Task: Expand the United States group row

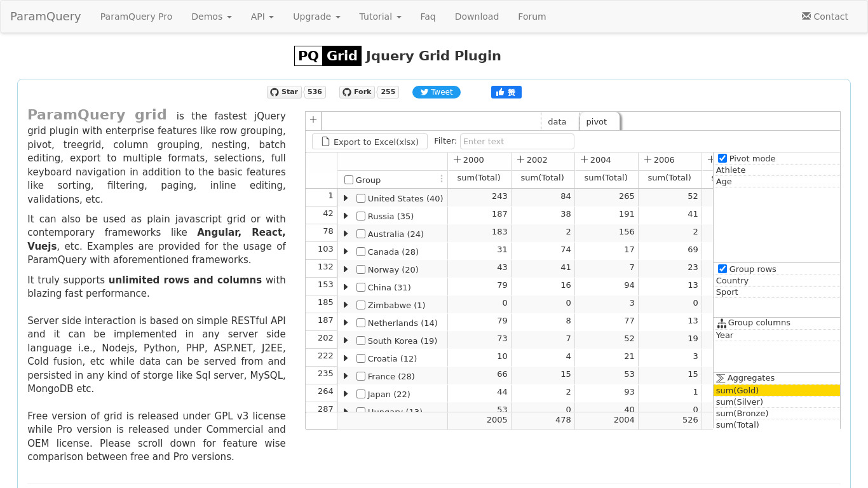Action: (x=346, y=198)
